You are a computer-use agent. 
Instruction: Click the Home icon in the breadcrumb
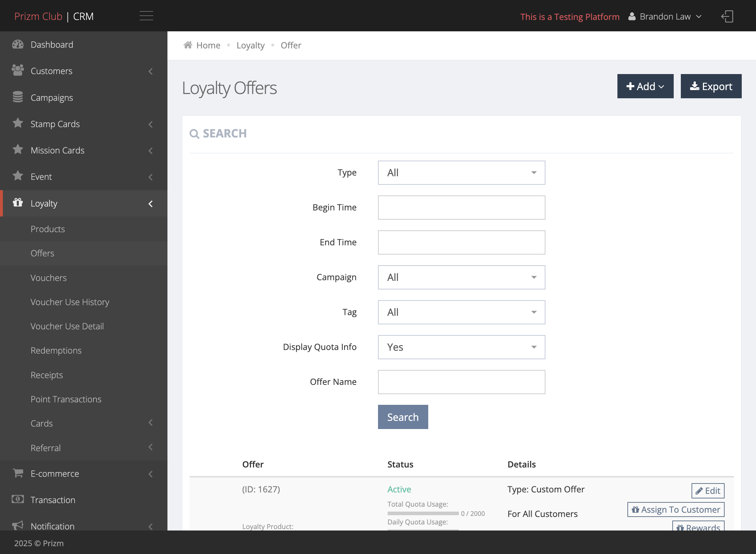[188, 45]
